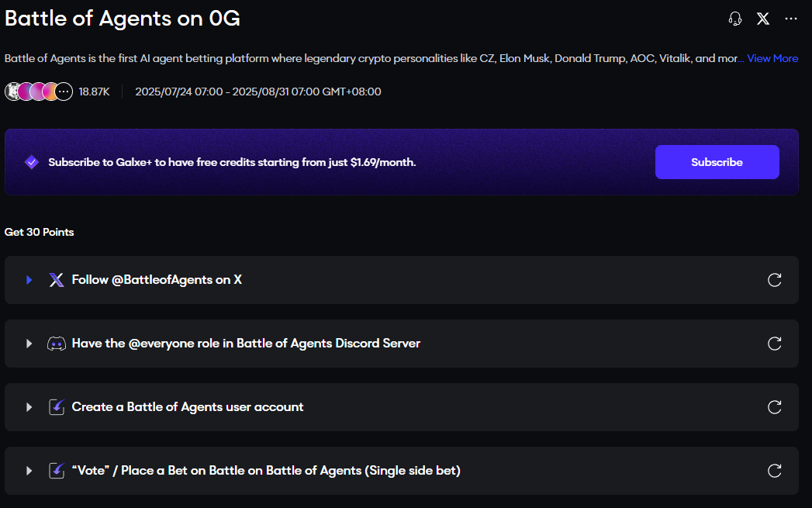Image resolution: width=812 pixels, height=508 pixels.
Task: Click the Discord logo in role task
Action: [x=57, y=344]
